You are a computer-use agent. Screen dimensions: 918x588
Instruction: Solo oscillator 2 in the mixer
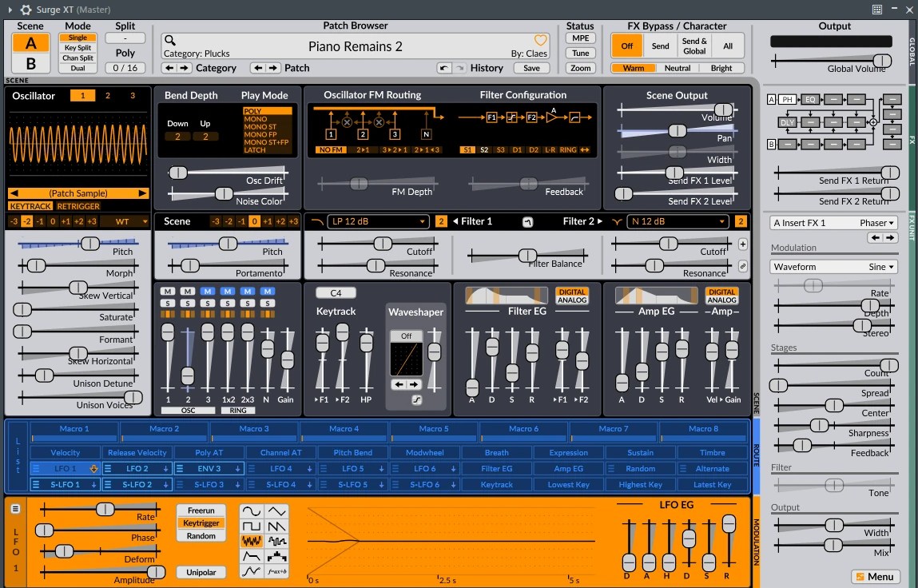click(x=187, y=304)
